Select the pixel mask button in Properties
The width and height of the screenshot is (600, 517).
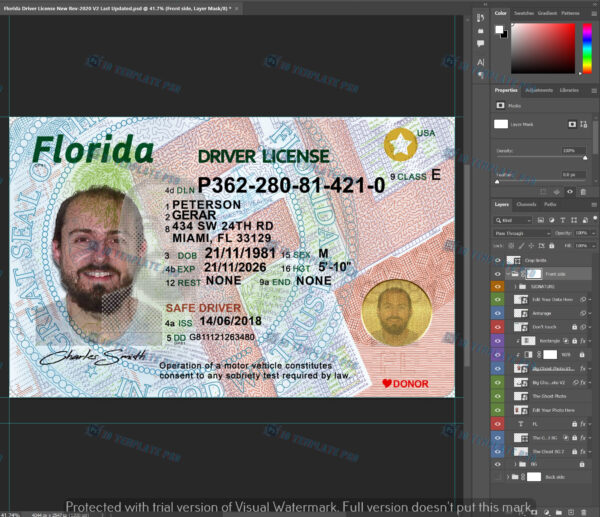[572, 124]
